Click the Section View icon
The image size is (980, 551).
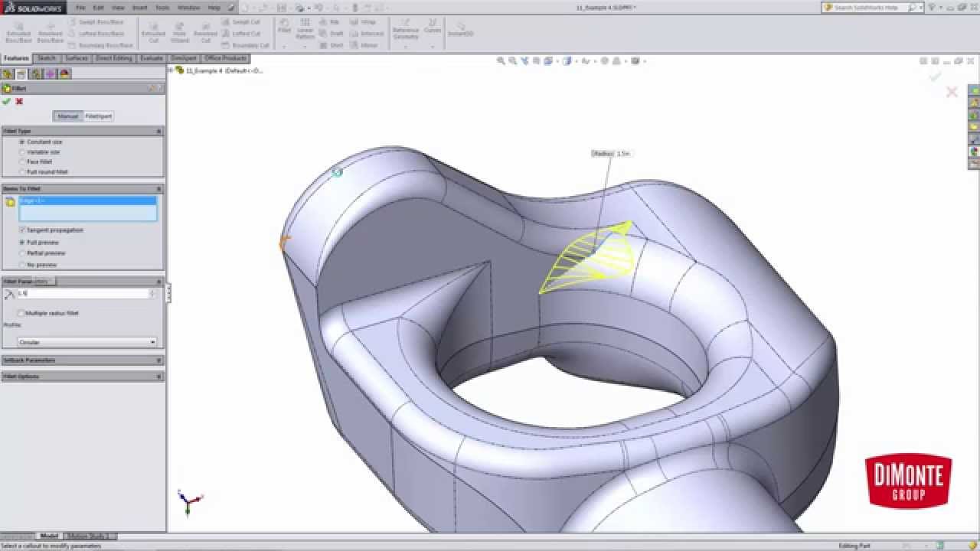pyautogui.click(x=537, y=60)
